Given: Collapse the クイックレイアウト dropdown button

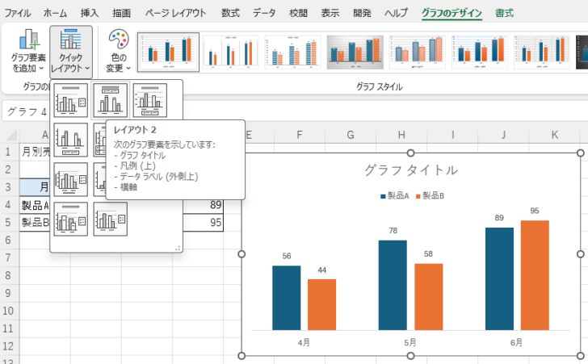Looking at the screenshot, I should pyautogui.click(x=71, y=52).
